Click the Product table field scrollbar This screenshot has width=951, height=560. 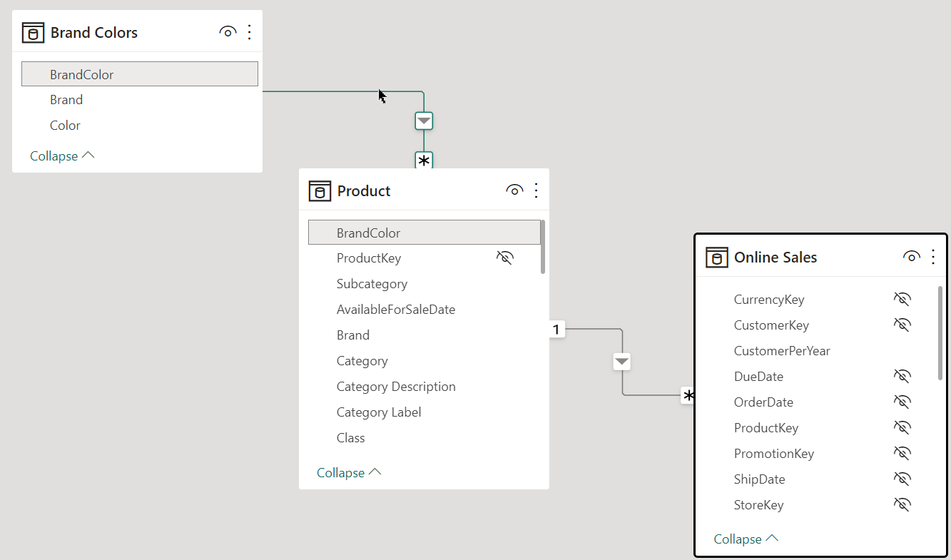(543, 248)
